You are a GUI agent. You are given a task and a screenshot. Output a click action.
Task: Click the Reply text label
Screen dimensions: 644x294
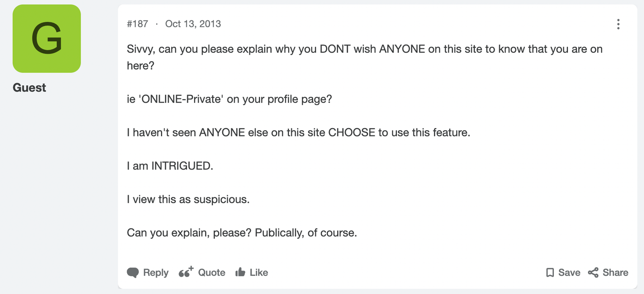point(156,273)
